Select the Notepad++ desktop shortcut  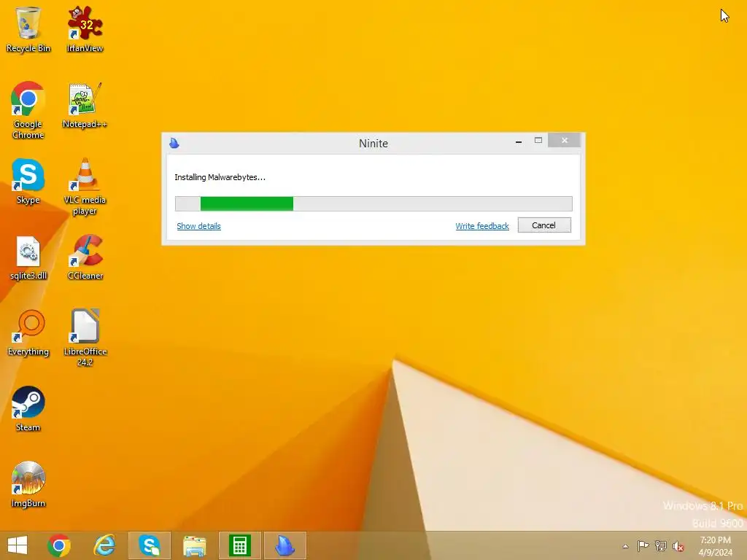click(x=85, y=106)
